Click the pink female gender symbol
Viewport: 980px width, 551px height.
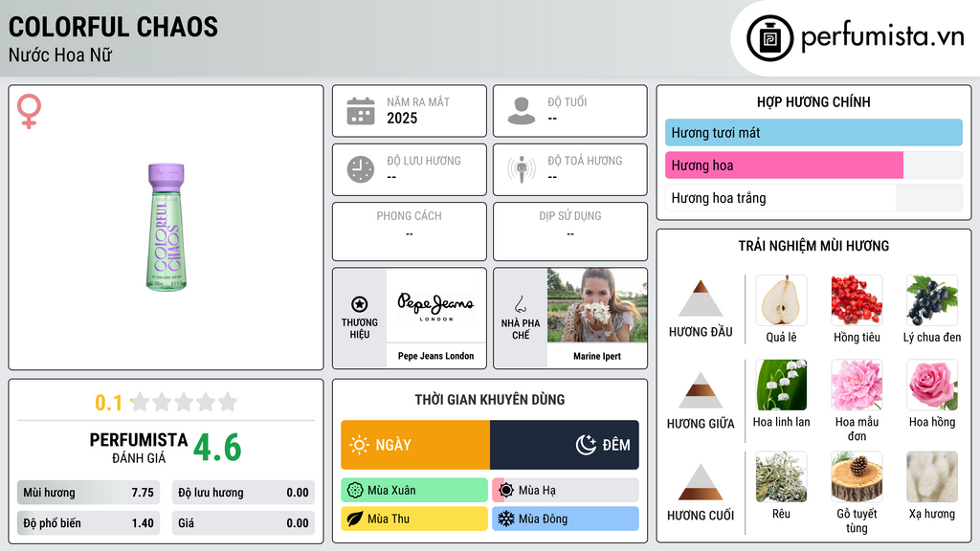[29, 111]
